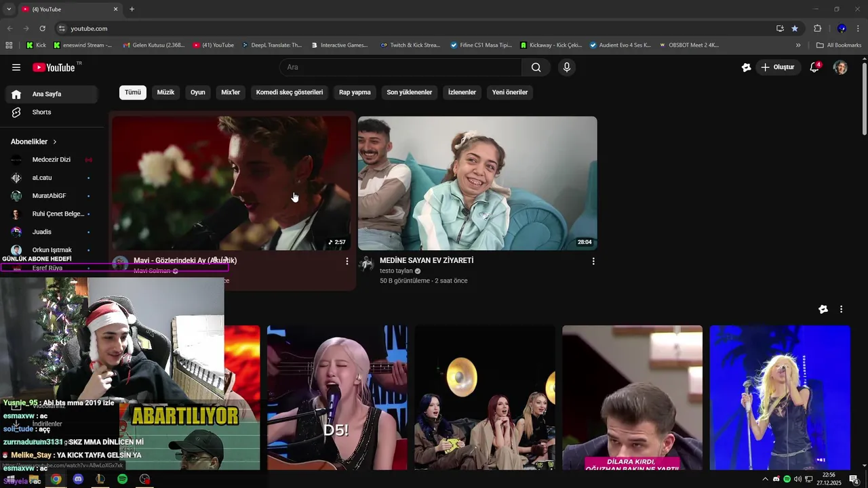Open the tab search dropdown arrow
Screen dimensions: 868x488
coord(8,9)
